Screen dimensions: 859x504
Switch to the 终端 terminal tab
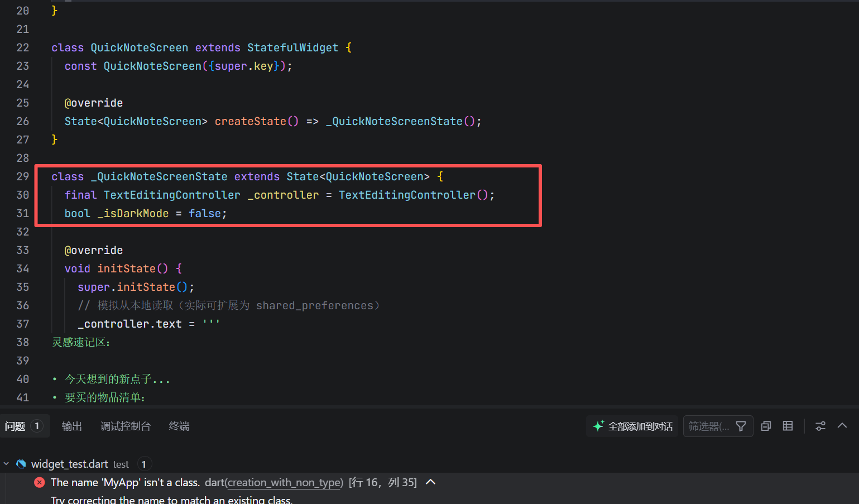coord(179,426)
